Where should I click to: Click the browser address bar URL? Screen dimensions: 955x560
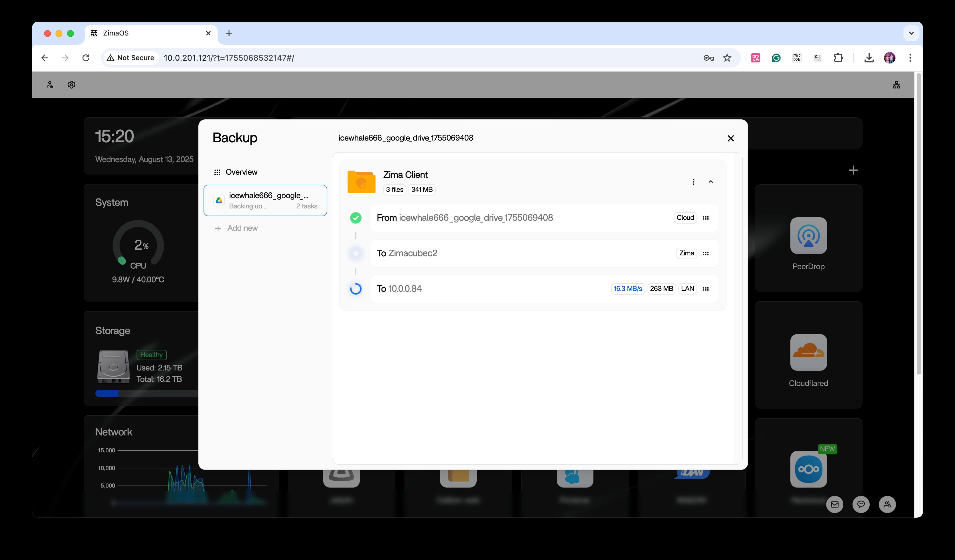point(229,58)
